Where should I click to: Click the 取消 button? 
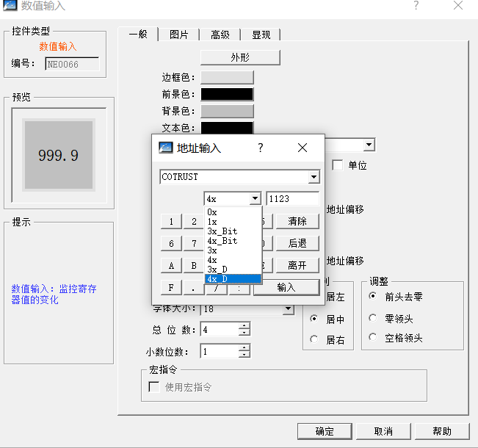tap(383, 431)
